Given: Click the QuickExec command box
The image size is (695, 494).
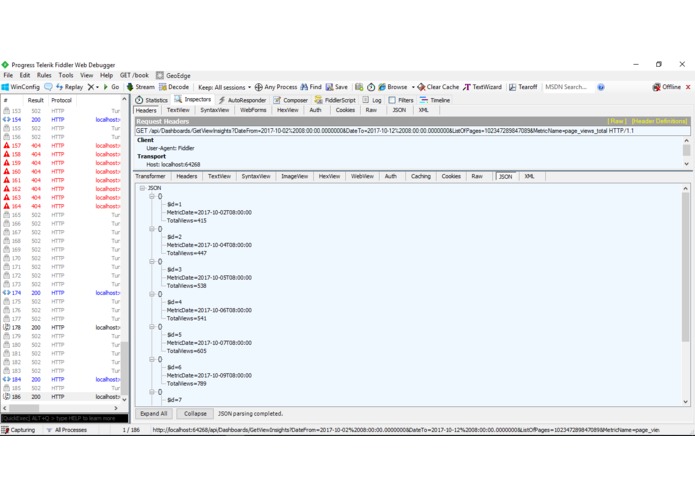Looking at the screenshot, I should pyautogui.click(x=64, y=418).
